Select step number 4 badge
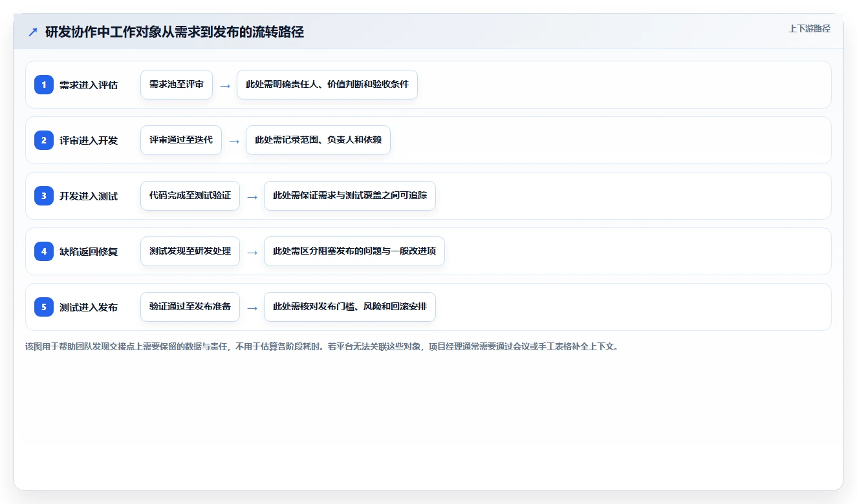857x504 pixels. pos(44,251)
